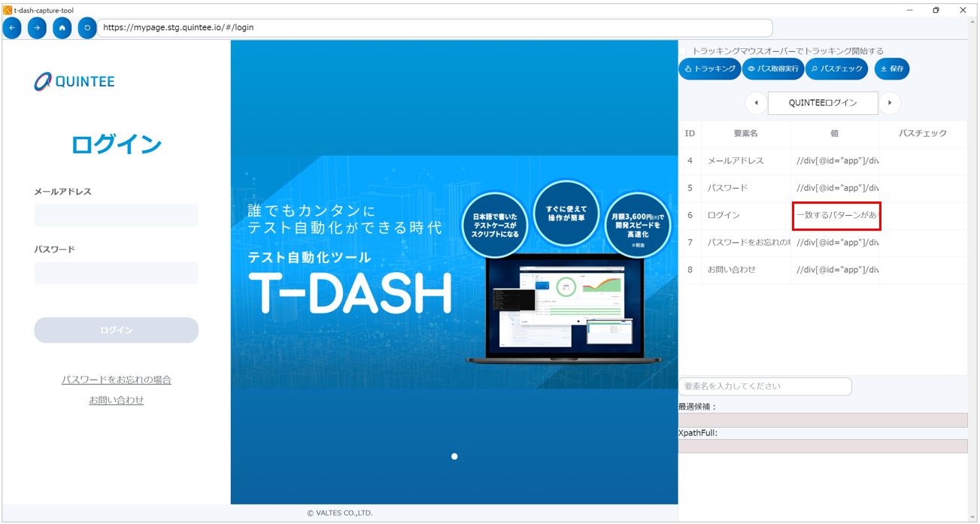
Task: Click the carousel dot indicator on banner
Action: click(454, 456)
